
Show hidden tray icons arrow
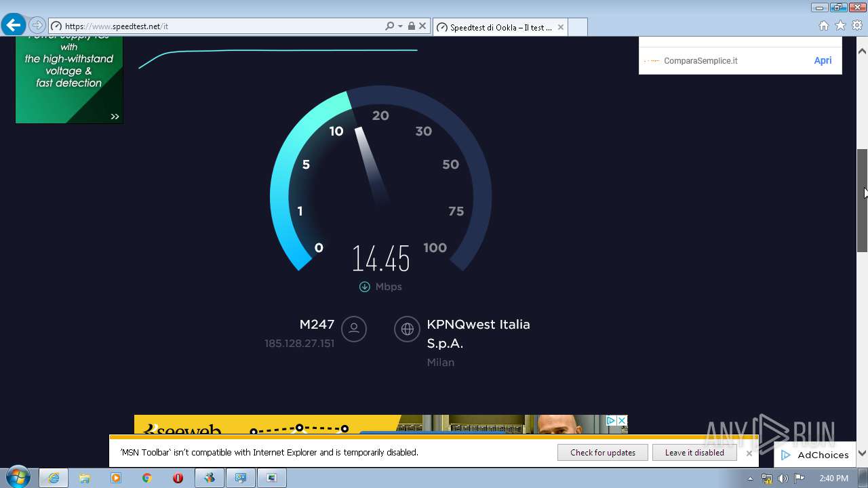tap(750, 479)
